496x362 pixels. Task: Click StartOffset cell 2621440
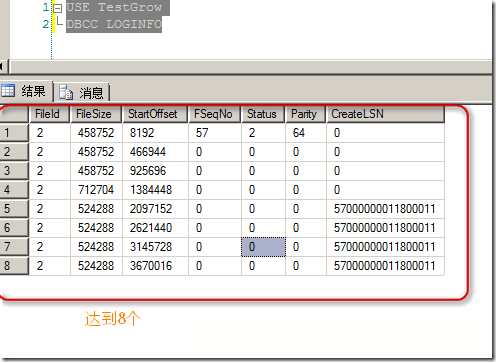pyautogui.click(x=155, y=228)
